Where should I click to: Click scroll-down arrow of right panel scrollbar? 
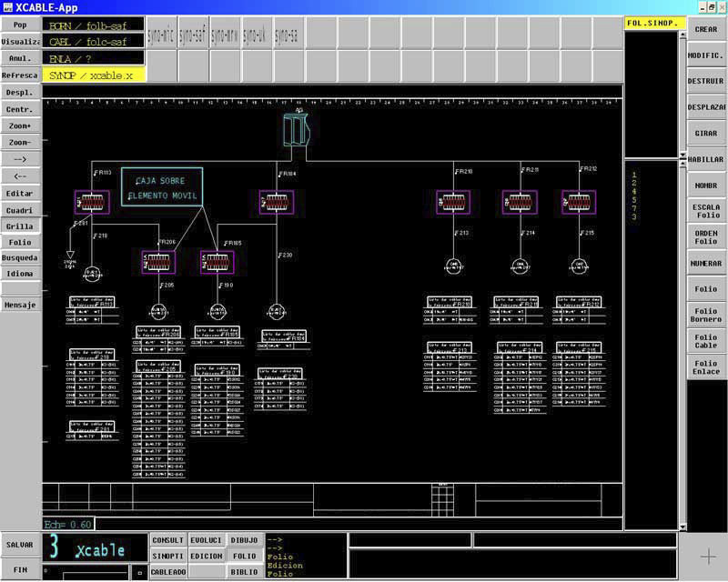coord(682,527)
